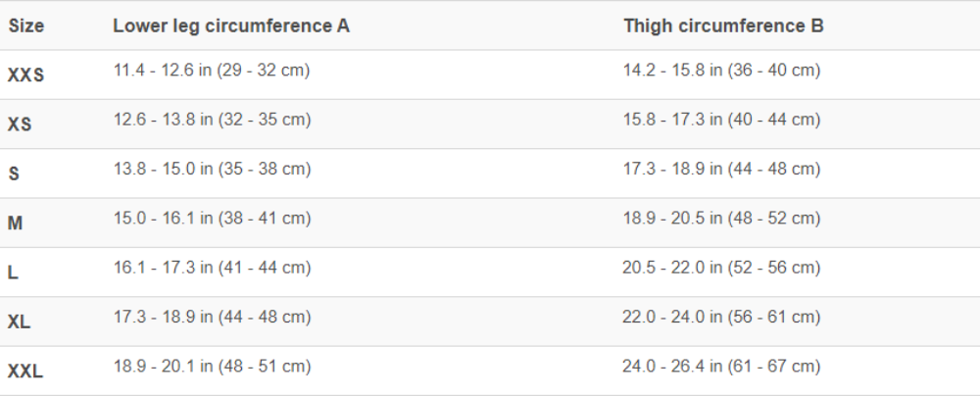Click lower leg value 17.3 - 18.9 in
Viewport: 980px width, 396px height.
click(212, 317)
